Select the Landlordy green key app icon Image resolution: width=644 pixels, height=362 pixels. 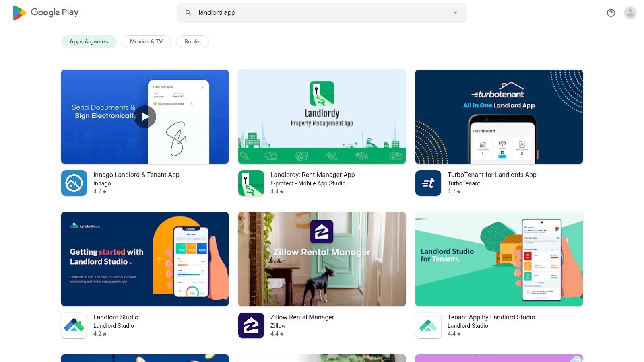pos(251,183)
